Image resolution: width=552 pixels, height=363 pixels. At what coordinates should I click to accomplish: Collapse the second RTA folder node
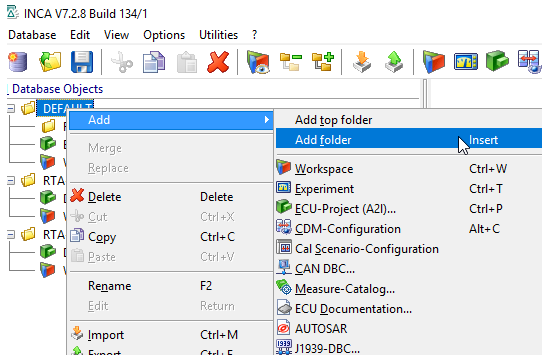click(x=11, y=235)
